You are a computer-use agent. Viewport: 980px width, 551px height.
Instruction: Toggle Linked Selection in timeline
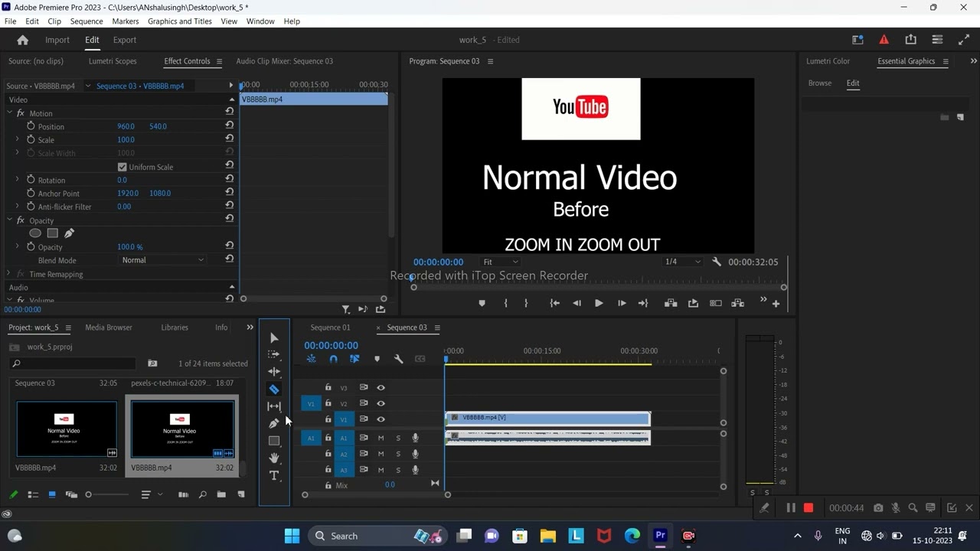pyautogui.click(x=354, y=359)
